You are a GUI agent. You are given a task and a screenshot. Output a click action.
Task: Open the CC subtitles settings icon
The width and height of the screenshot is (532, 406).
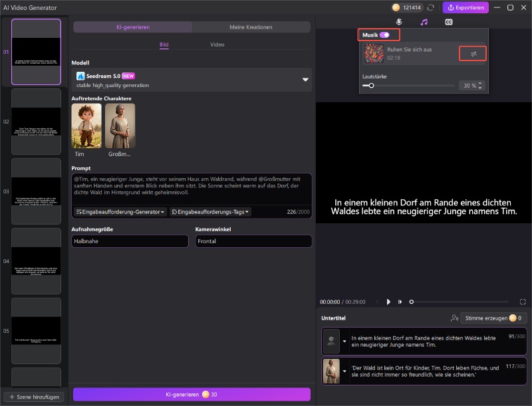pos(449,22)
